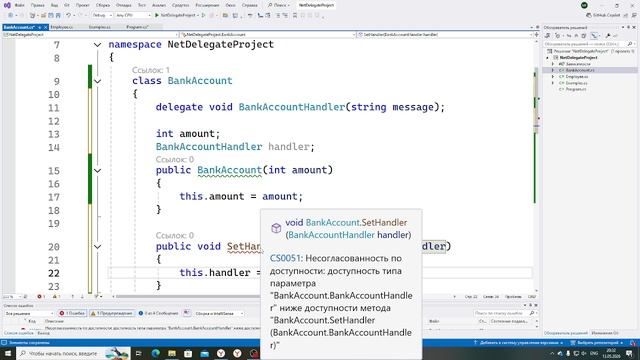Switch to the Вывод tab at bottom

click(x=43, y=333)
